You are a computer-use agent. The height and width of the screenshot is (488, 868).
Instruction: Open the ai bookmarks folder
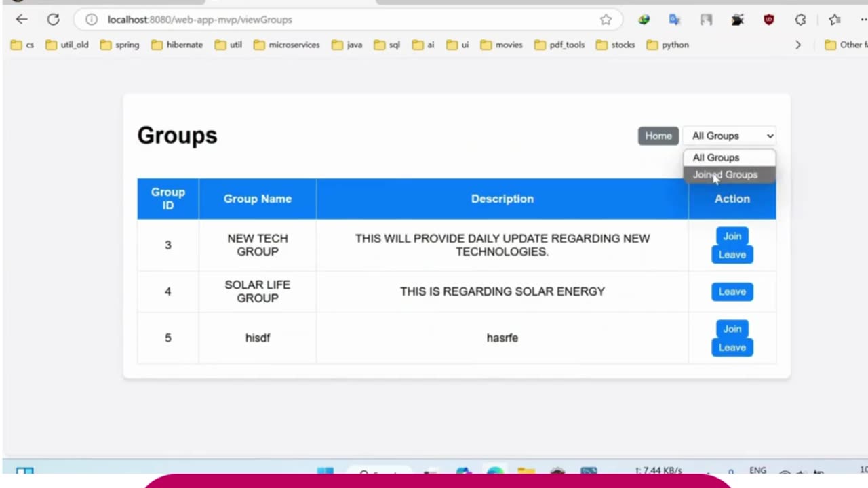[x=423, y=45]
